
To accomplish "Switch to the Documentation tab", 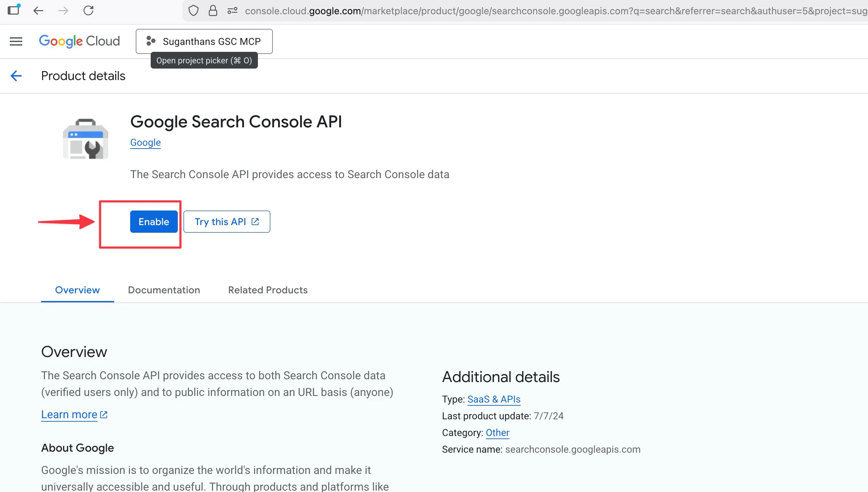I will pyautogui.click(x=164, y=290).
